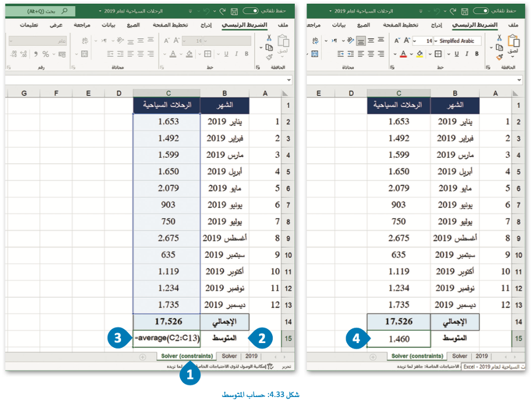Toggle AutoSave switch in left window

coord(251,11)
